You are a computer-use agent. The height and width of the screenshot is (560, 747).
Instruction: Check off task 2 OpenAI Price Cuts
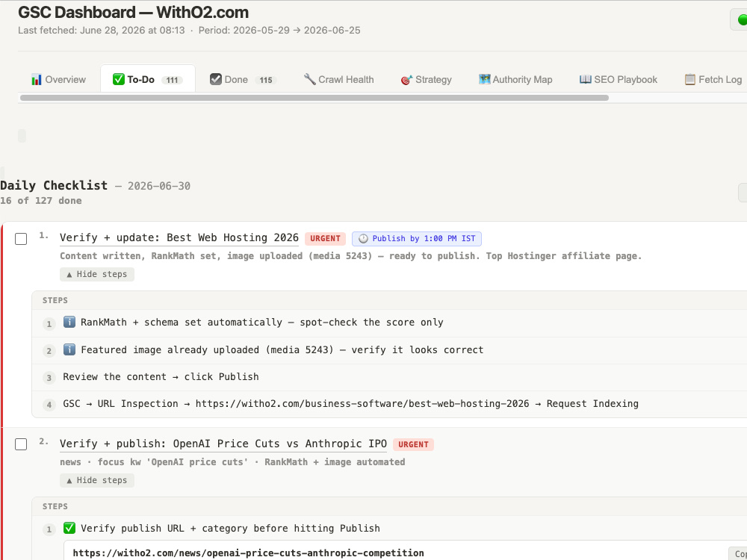tap(21, 444)
